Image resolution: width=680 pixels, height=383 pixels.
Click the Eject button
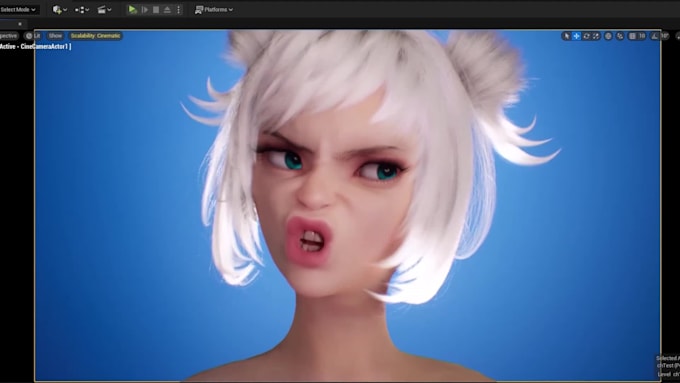coord(167,10)
